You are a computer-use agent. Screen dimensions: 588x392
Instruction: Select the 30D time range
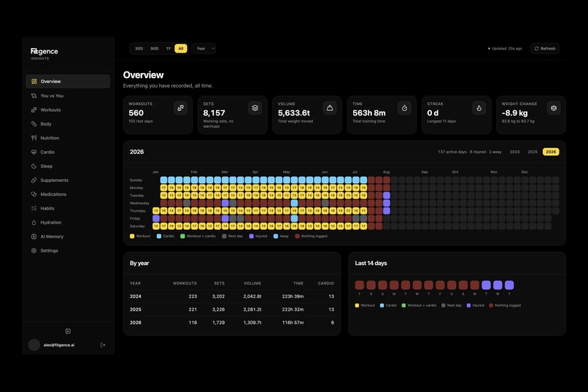[x=139, y=48]
